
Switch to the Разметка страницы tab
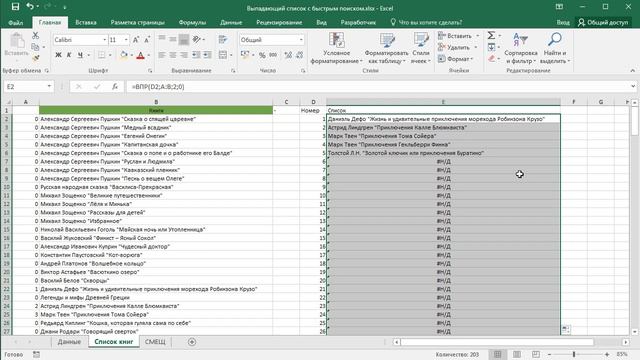(x=138, y=22)
